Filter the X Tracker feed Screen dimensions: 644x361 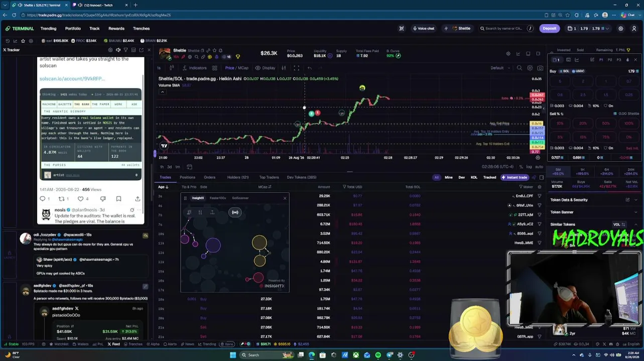coord(125,50)
